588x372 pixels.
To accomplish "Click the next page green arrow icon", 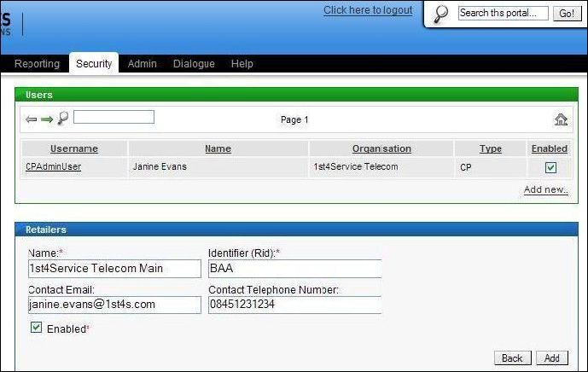I will coord(47,119).
